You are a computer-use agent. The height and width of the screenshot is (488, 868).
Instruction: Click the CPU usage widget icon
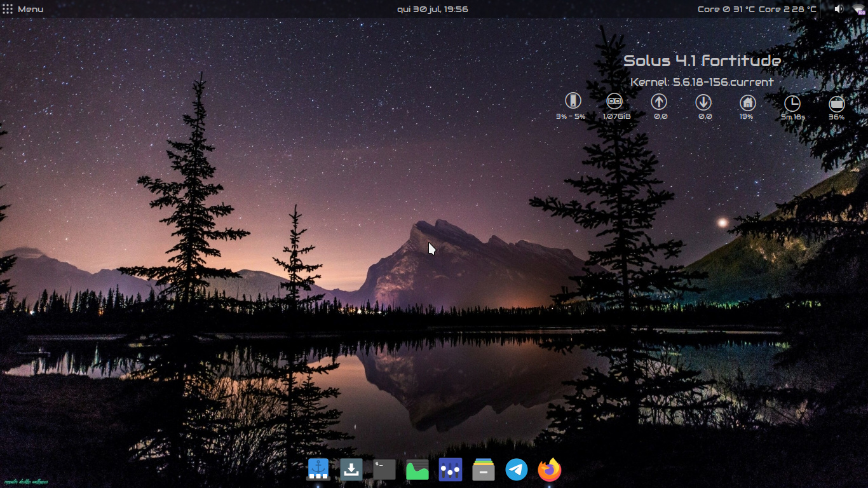coord(573,101)
